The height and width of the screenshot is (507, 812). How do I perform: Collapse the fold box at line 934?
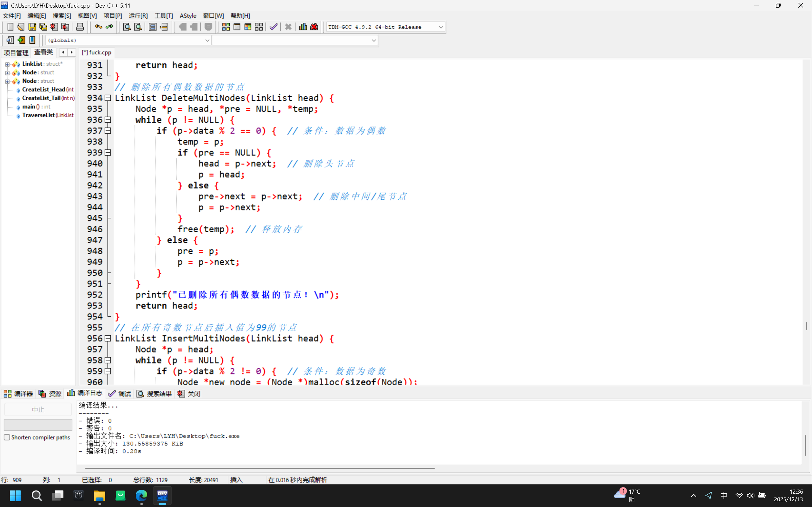pyautogui.click(x=108, y=98)
